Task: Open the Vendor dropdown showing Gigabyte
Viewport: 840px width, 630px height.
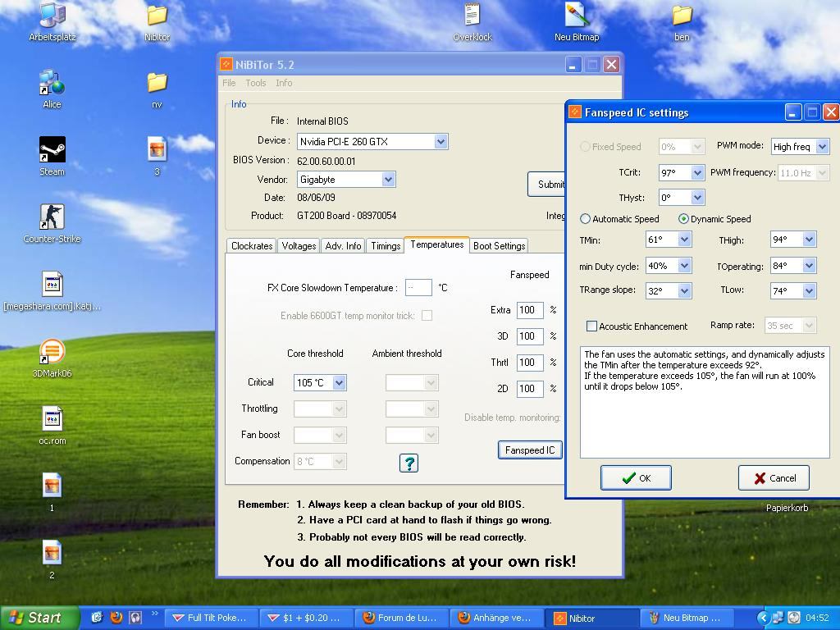Action: (x=346, y=180)
